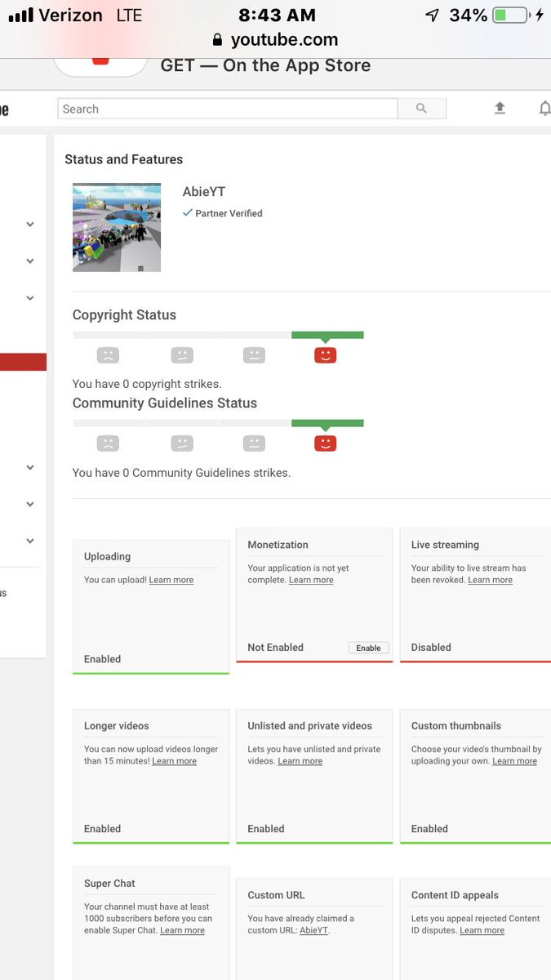Click the AbieYT custom URL link

tap(313, 930)
